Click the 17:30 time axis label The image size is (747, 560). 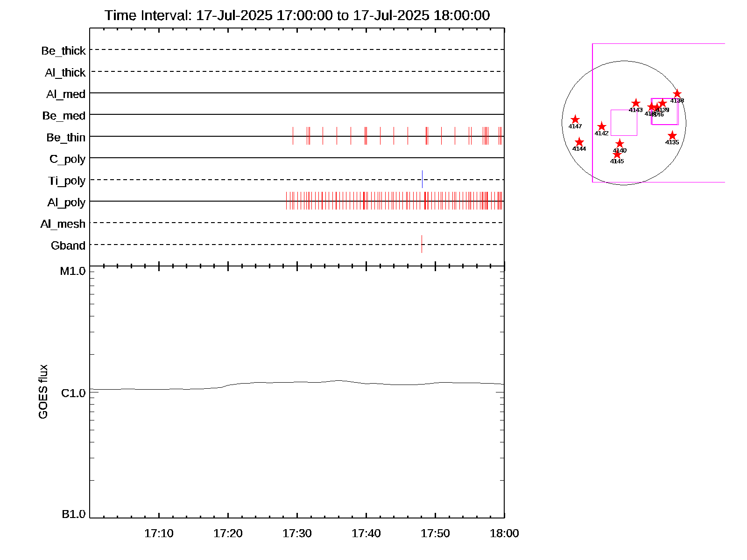pos(297,533)
